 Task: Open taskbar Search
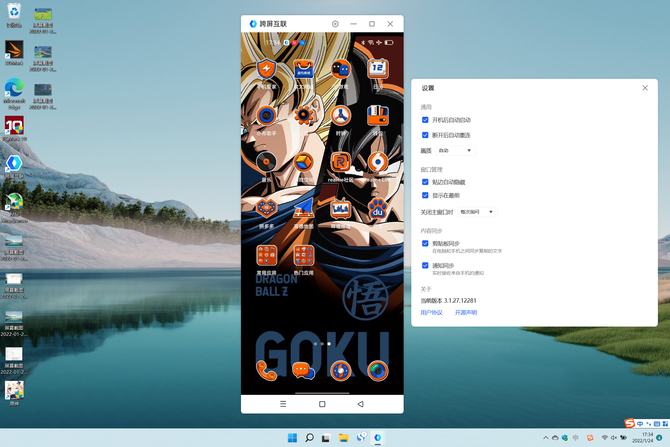click(x=309, y=438)
